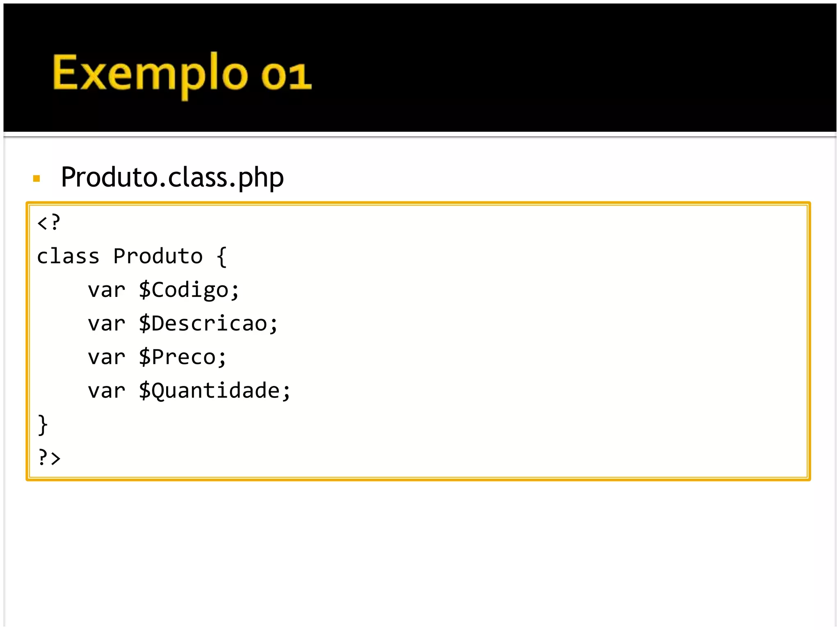Click var keyword before $Descricao
The image size is (840, 630).
106,324
